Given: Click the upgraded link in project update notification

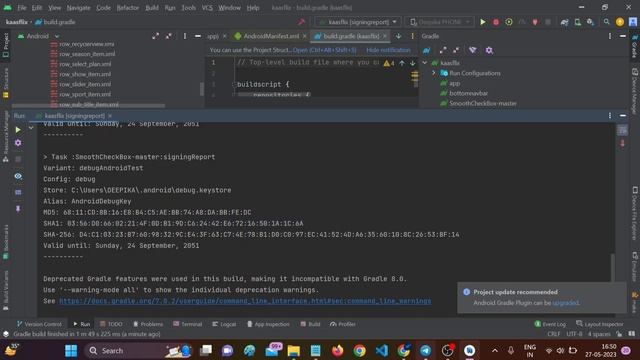Looking at the screenshot, I should [x=566, y=303].
